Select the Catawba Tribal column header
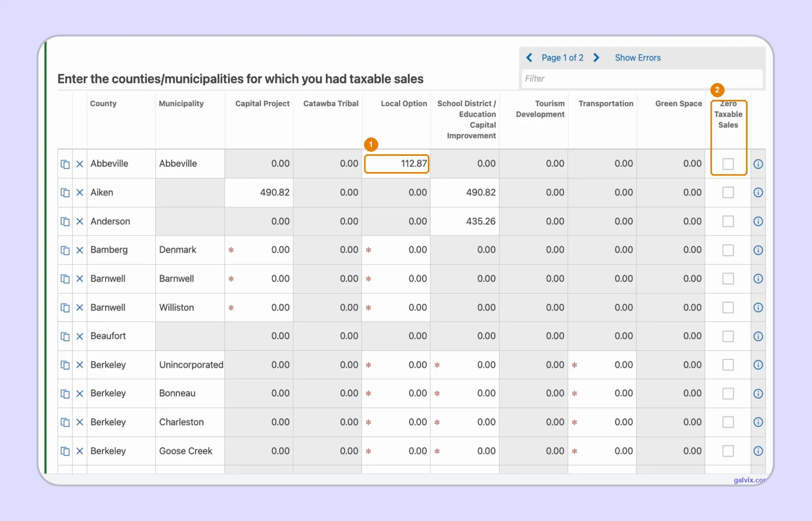Viewport: 812px width, 521px height. [x=331, y=104]
